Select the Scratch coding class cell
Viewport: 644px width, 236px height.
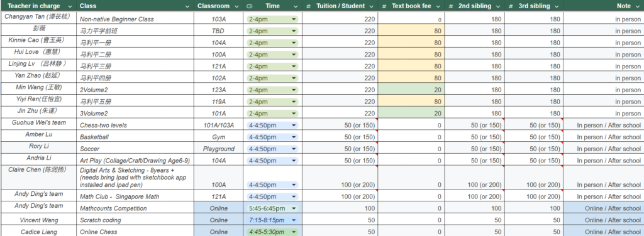135,219
